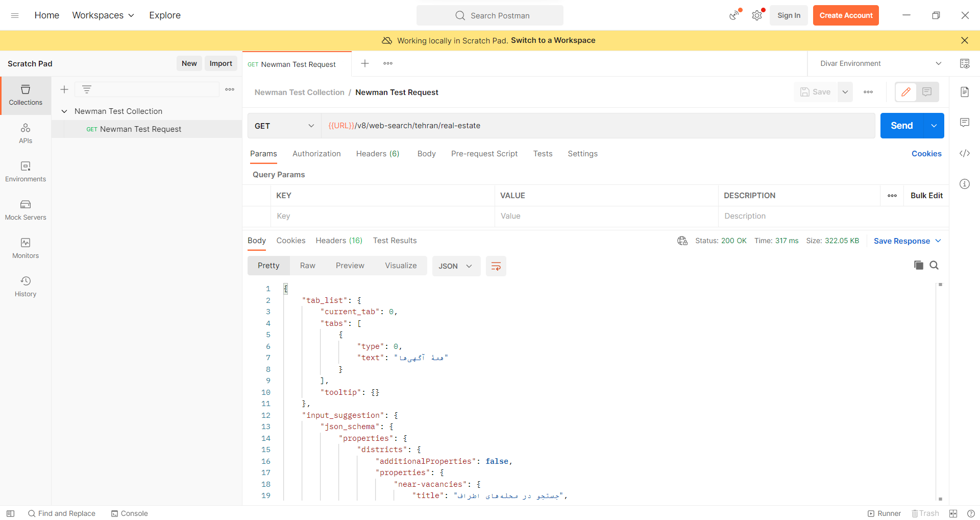Open the GET method dropdown
The image size is (980, 520).
[x=284, y=126]
